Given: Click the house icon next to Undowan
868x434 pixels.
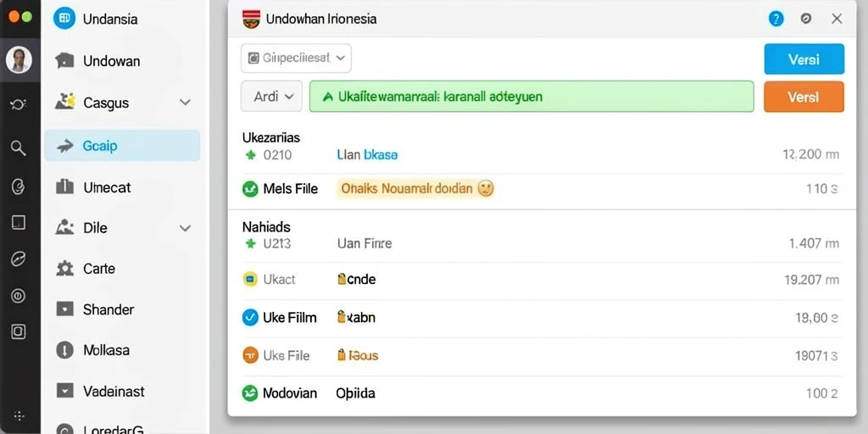Looking at the screenshot, I should pyautogui.click(x=64, y=61).
